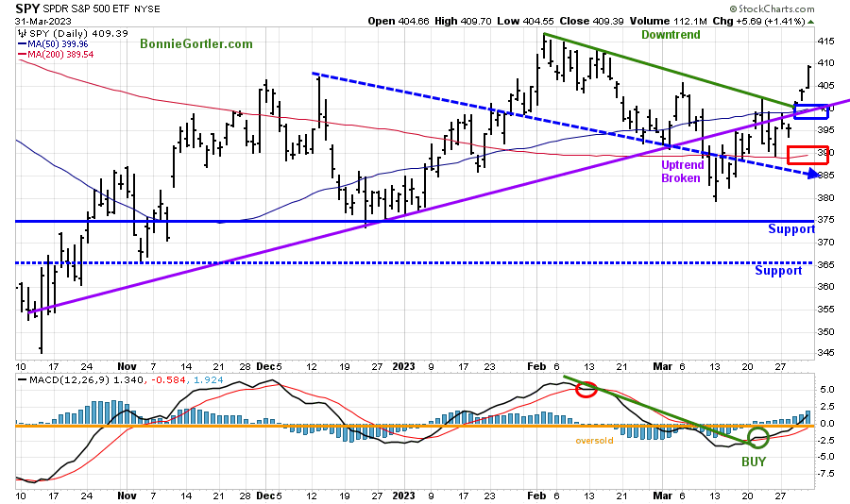Click the SPY ticker symbol heading
This screenshot has height=504, width=850.
pyautogui.click(x=27, y=8)
